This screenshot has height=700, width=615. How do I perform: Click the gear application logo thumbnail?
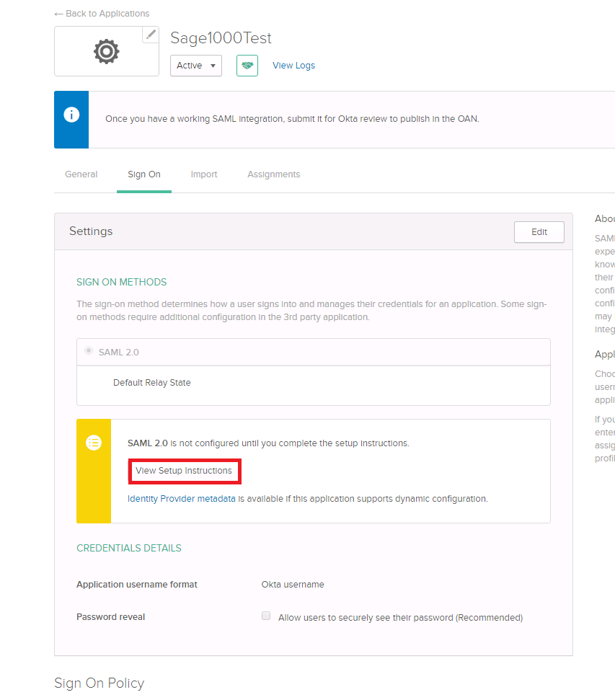click(106, 51)
